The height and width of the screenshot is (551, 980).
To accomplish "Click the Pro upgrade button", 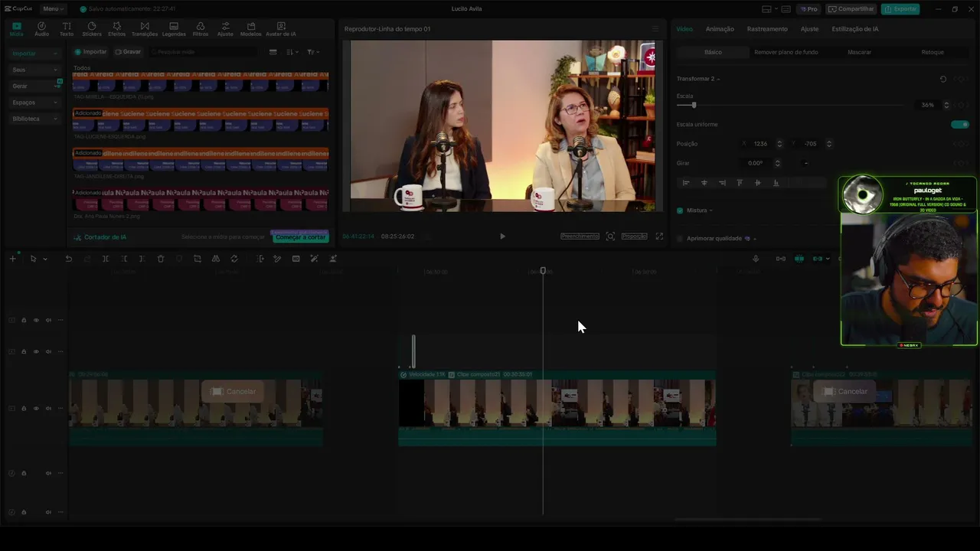I will (808, 9).
